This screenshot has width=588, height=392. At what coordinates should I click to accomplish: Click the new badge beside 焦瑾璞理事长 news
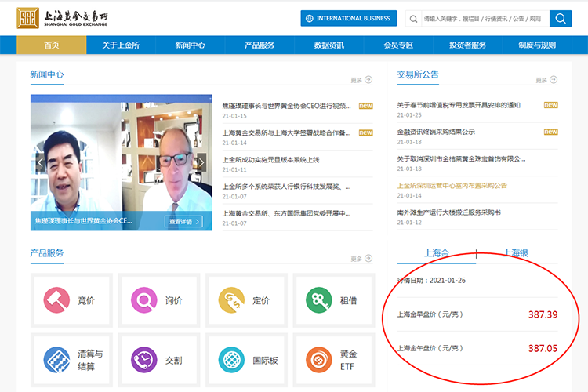(365, 106)
